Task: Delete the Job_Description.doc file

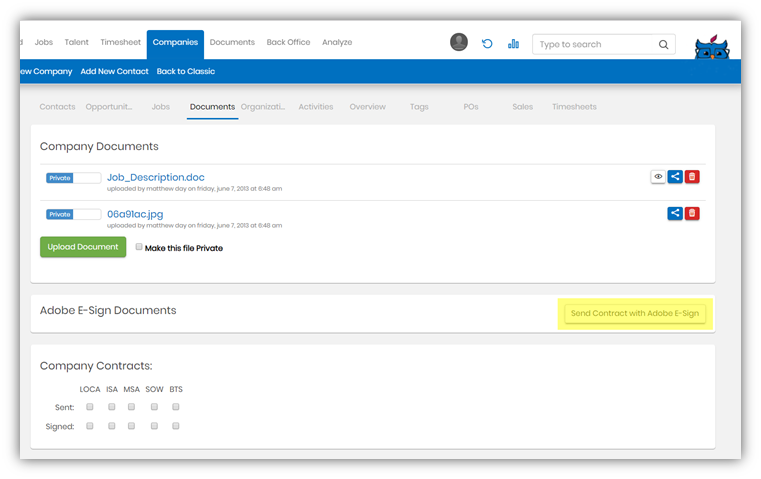Action: coord(692,177)
